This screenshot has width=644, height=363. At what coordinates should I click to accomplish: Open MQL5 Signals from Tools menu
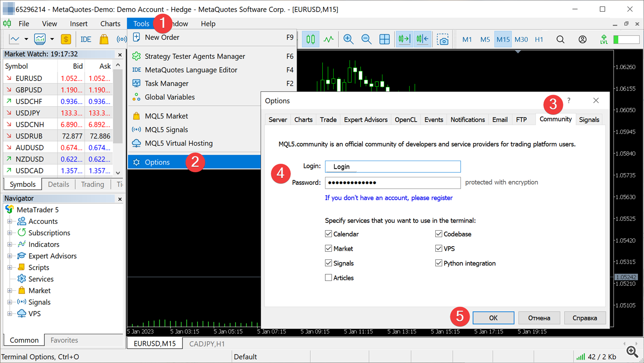tap(194, 130)
